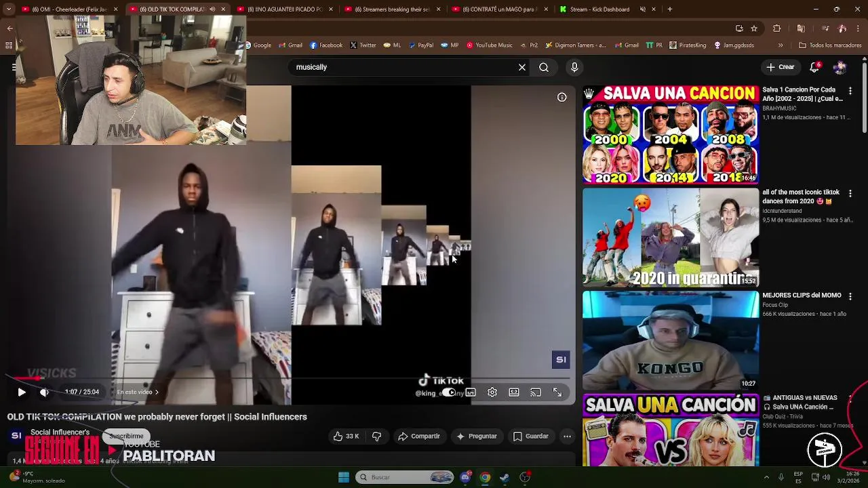This screenshot has width=868, height=488.
Task: Click the Preguntar button
Action: [x=477, y=436]
